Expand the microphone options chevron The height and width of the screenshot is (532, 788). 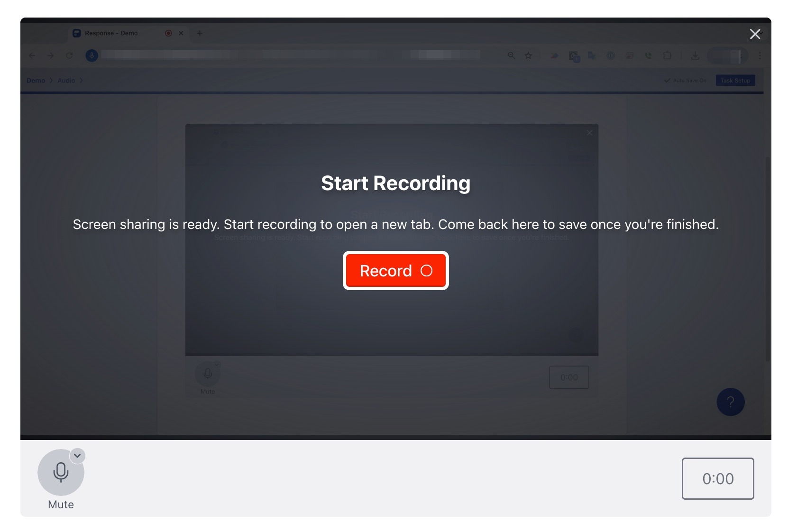pyautogui.click(x=77, y=456)
